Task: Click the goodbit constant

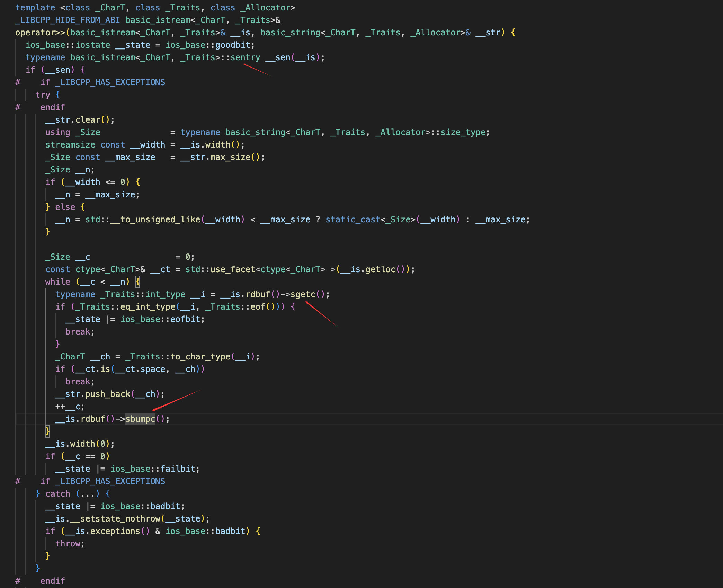Action: (x=233, y=45)
